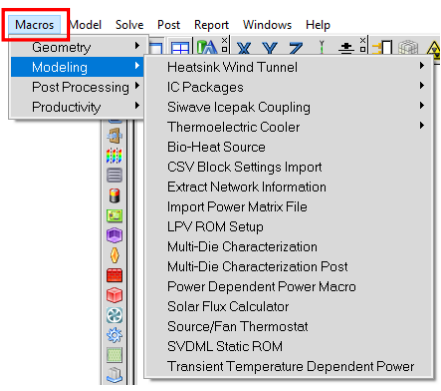
Task: Pick the green printed circuit board icon
Action: pos(114,216)
